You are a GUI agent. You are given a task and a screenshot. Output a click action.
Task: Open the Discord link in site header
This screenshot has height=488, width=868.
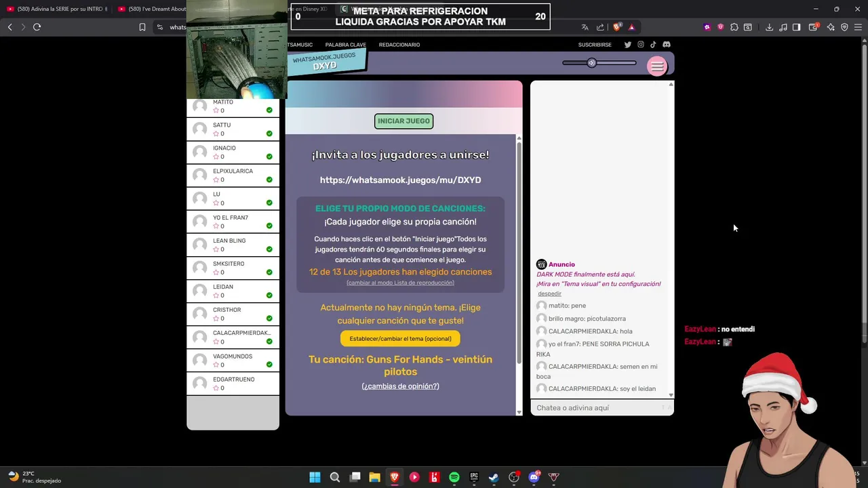[667, 45]
